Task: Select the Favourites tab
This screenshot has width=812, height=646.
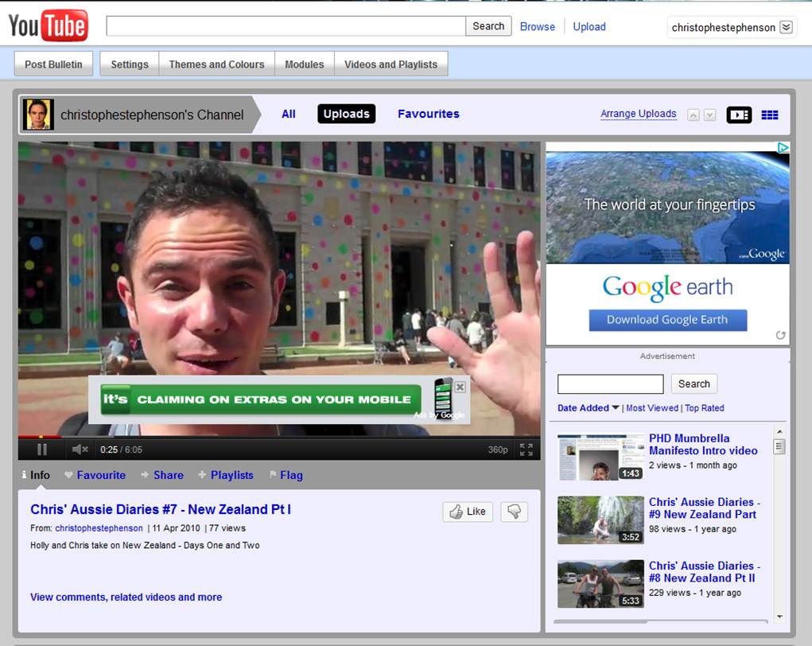Action: (428, 114)
